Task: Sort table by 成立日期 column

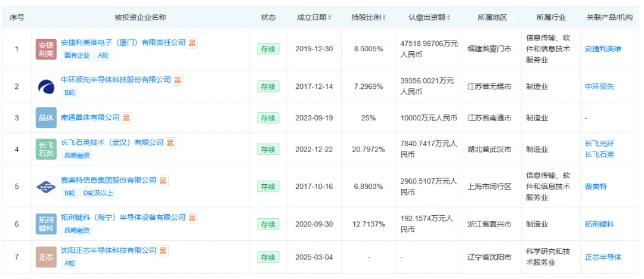Action: pyautogui.click(x=329, y=18)
